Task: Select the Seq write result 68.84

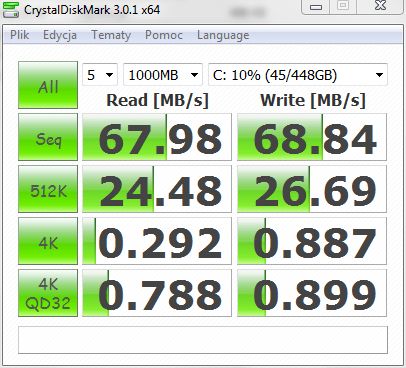Action: [x=312, y=137]
